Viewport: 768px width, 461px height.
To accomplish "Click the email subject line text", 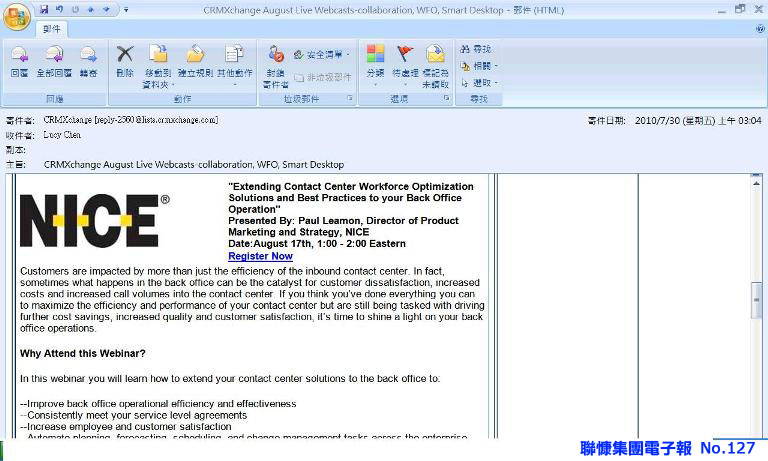I will point(194,165).
